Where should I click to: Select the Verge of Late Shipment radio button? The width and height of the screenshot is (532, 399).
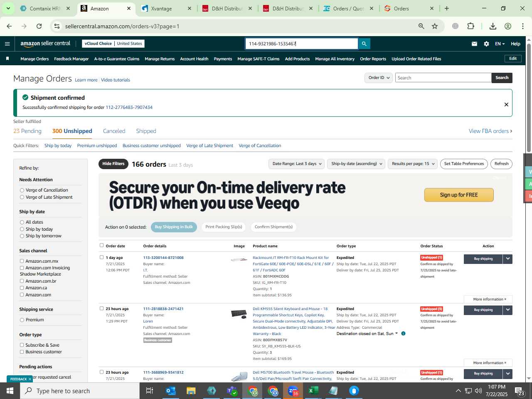point(22,197)
